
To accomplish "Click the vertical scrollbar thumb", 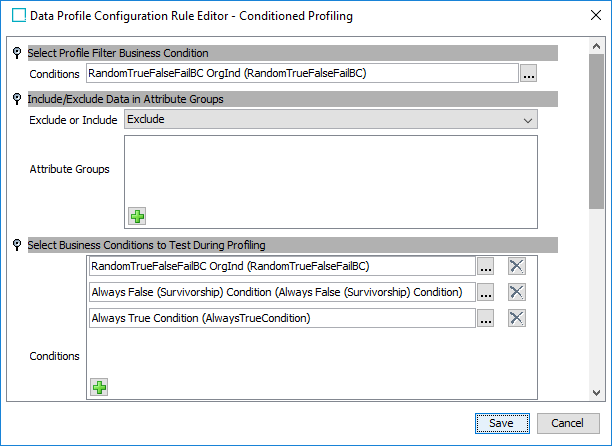I will (596, 131).
